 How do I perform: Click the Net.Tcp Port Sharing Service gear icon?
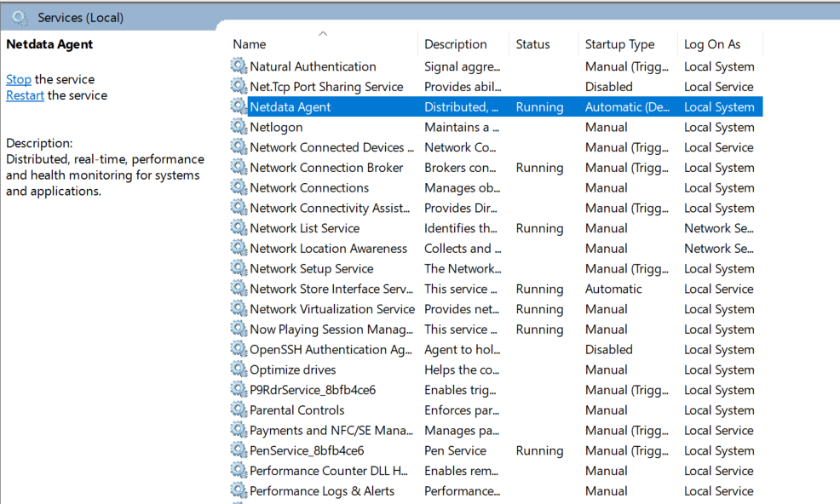[x=239, y=86]
